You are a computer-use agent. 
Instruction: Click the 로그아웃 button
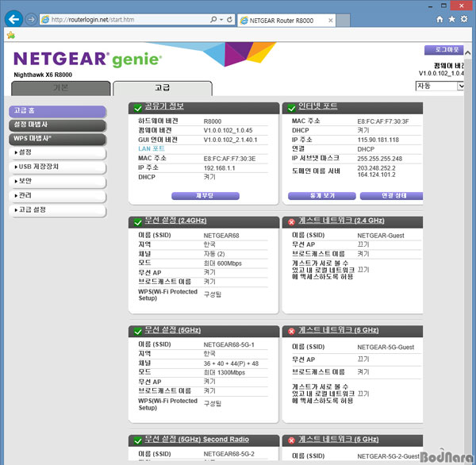443,50
